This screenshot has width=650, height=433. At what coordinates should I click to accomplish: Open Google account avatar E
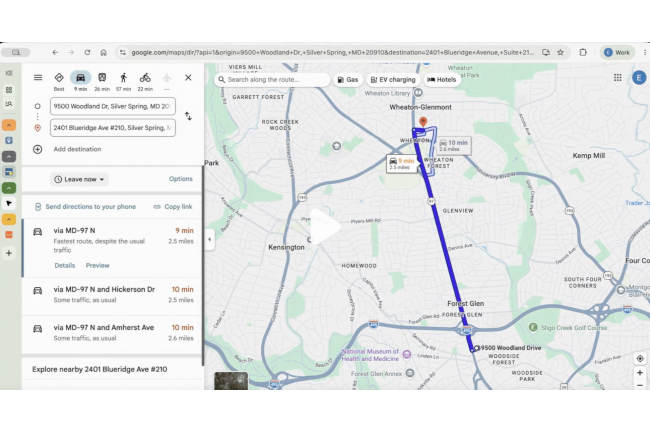click(x=639, y=77)
